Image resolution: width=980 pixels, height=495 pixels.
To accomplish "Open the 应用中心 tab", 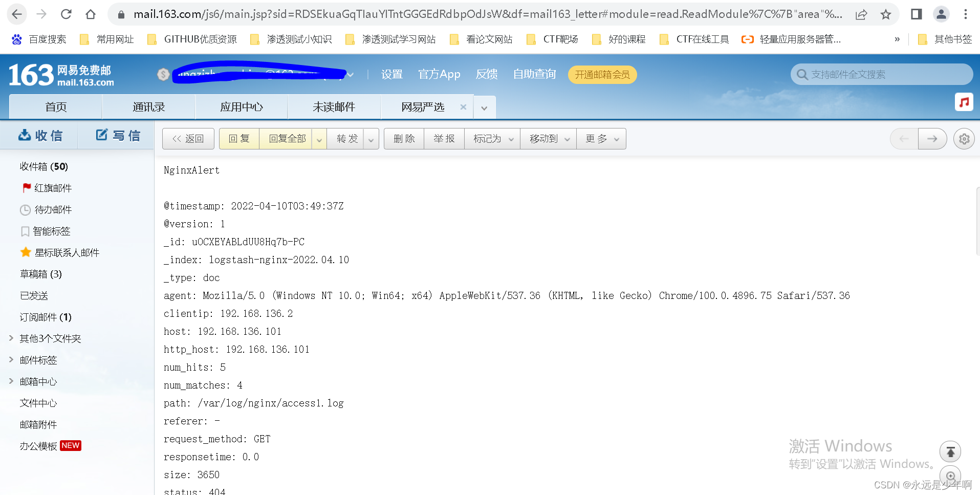I will [241, 106].
